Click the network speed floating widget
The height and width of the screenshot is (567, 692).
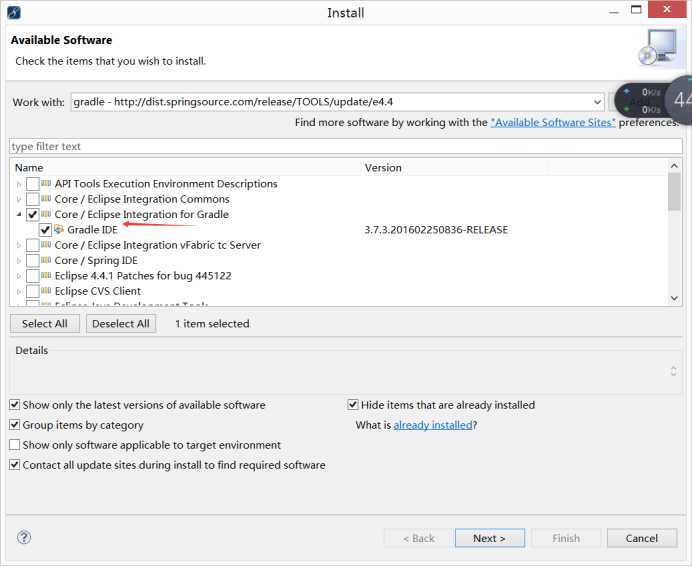[x=653, y=101]
